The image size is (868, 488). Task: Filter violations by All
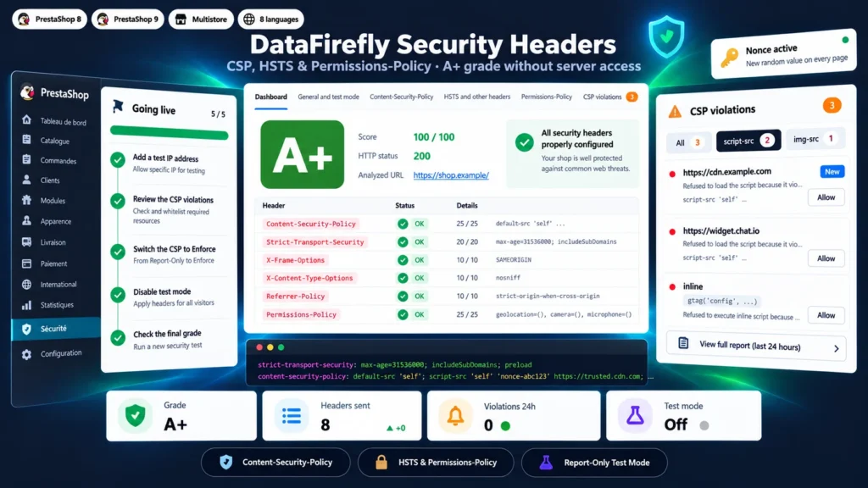(688, 142)
